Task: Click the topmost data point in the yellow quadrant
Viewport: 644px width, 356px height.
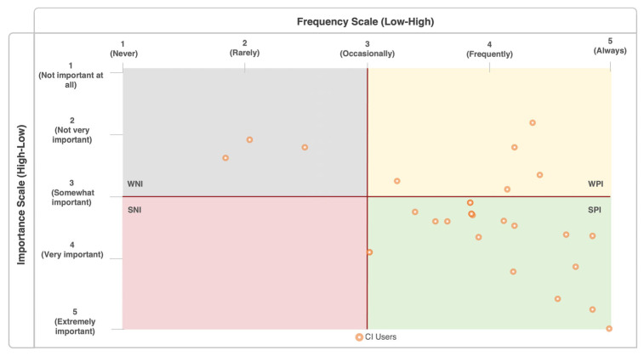Action: coord(533,122)
